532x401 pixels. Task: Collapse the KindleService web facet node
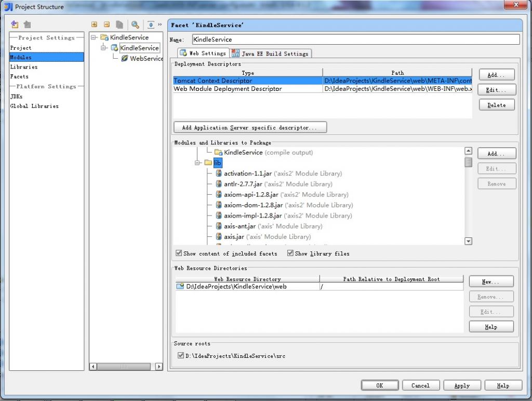pos(104,48)
